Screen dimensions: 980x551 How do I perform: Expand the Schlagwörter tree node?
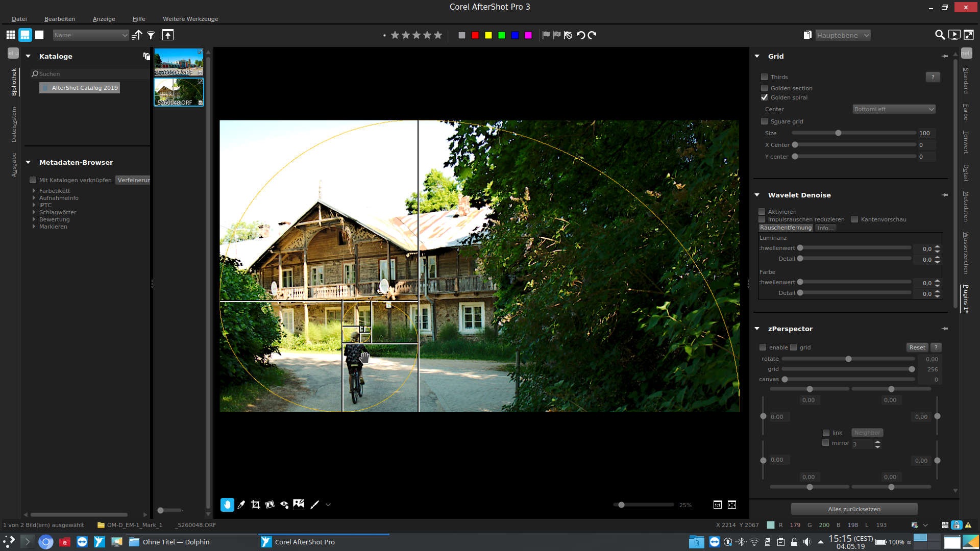pos(34,212)
